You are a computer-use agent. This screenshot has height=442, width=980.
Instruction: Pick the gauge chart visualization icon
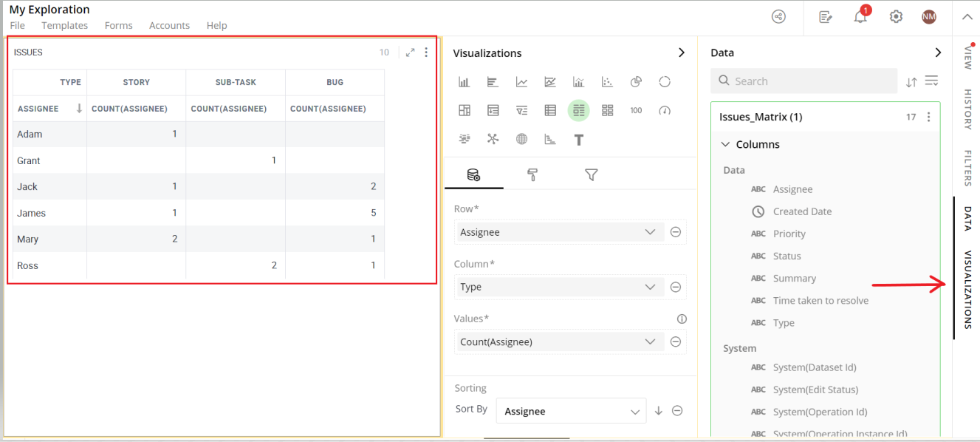click(665, 111)
